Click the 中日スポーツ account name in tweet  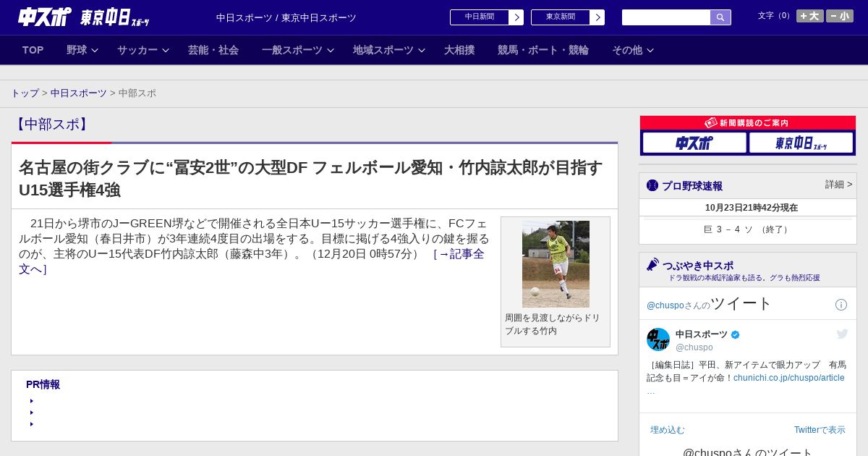pyautogui.click(x=702, y=334)
